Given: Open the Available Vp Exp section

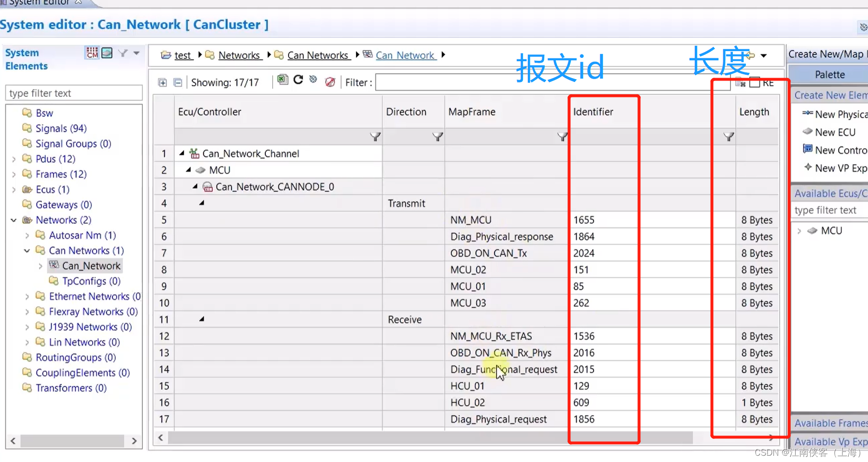Looking at the screenshot, I should [830, 442].
